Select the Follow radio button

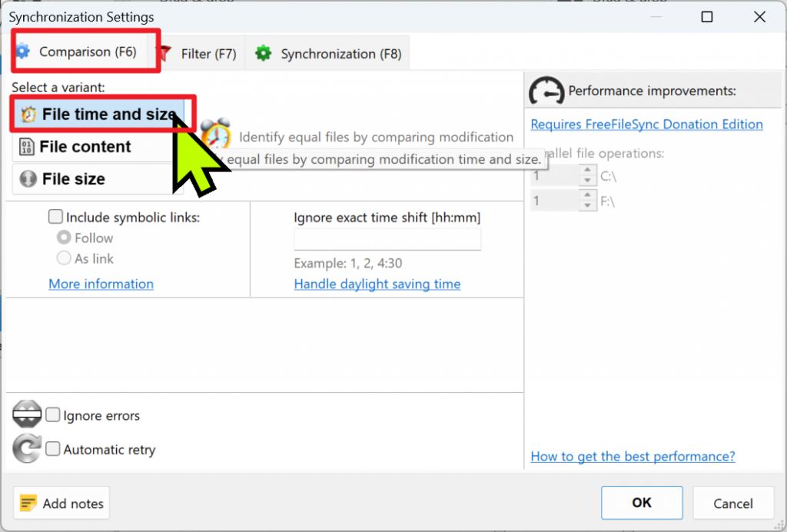coord(65,238)
